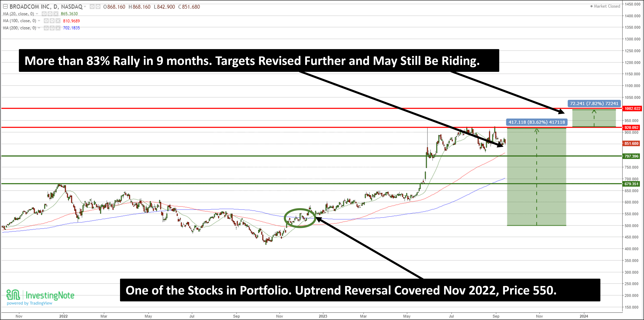644x320 pixels.
Task: Expand the MA (20, close, 0) dropdown arrow
Action: tap(37, 14)
